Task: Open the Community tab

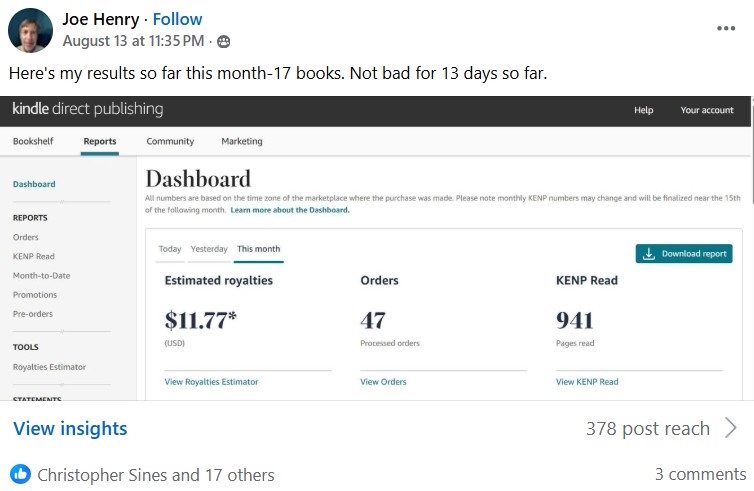Action: 170,142
